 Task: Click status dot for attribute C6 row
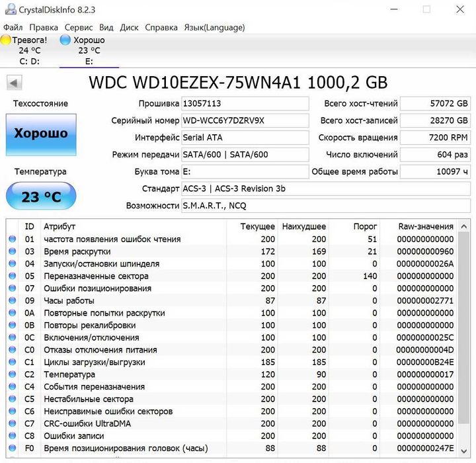tap(13, 411)
